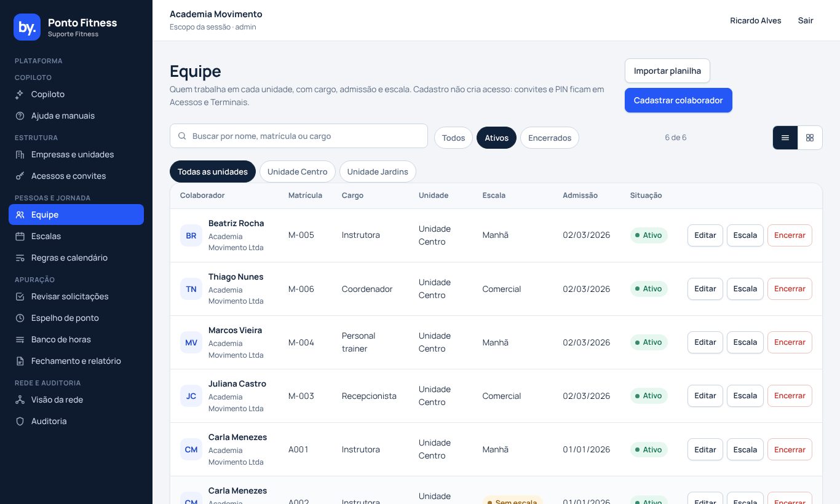Click the admission date 01/01/2026 in A001 row
The image size is (840, 504).
(x=587, y=449)
